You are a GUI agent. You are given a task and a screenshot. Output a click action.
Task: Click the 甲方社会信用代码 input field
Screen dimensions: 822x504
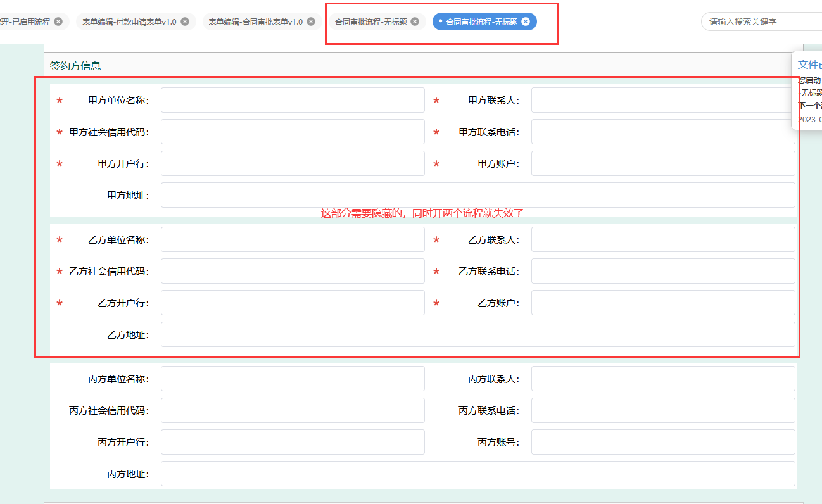[x=293, y=132]
